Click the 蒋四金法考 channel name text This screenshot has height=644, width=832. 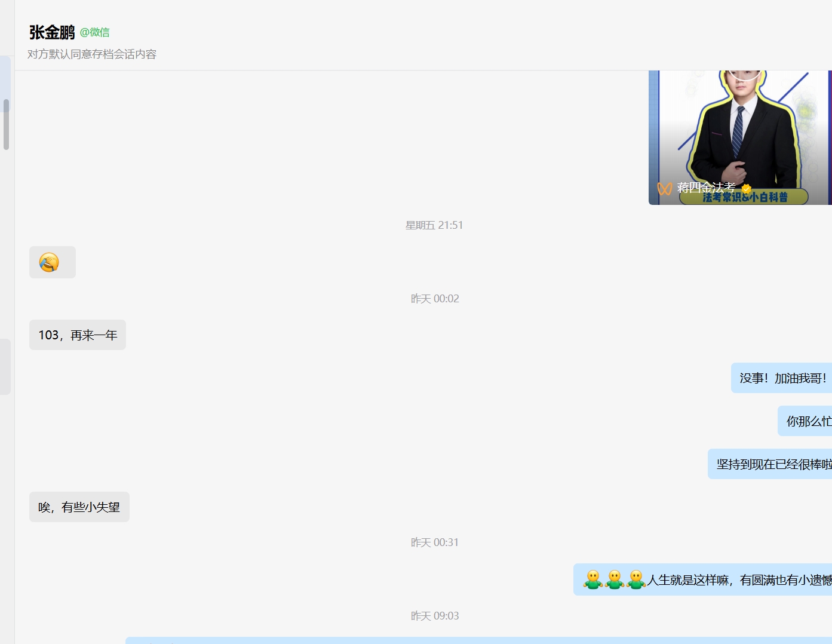click(706, 188)
